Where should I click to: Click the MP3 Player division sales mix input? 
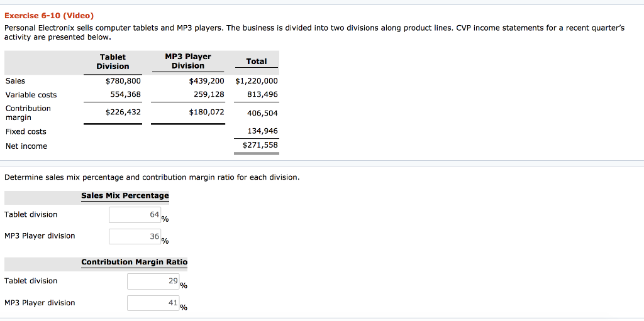click(135, 236)
